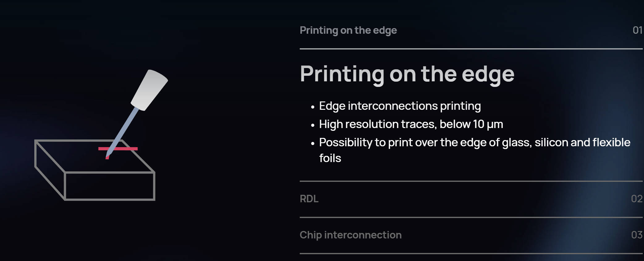Click 'High resolution traces, below 10 μm' text
The image size is (644, 261).
[411, 124]
